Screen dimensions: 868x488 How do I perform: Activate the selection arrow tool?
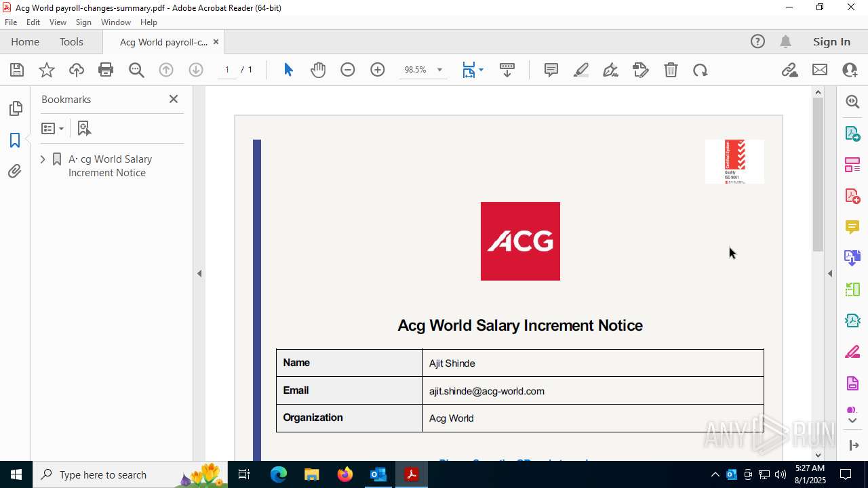[288, 70]
